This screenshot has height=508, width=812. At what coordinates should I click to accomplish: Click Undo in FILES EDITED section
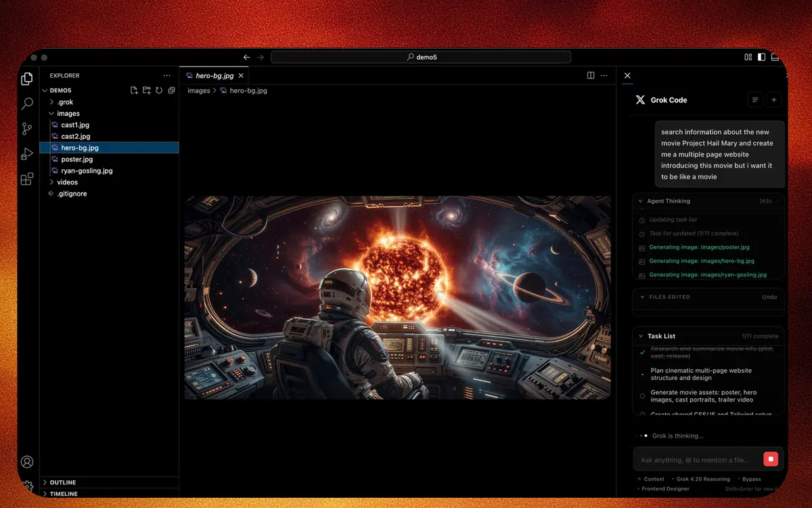[769, 297]
